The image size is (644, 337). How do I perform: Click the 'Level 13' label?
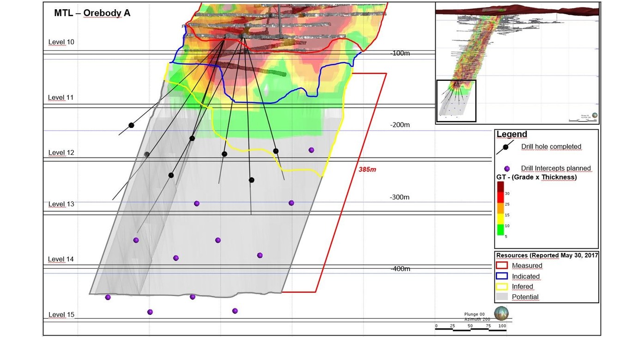click(61, 204)
